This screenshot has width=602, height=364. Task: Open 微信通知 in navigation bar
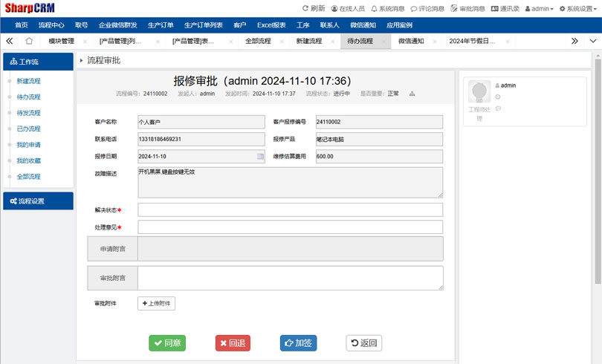[x=363, y=25]
